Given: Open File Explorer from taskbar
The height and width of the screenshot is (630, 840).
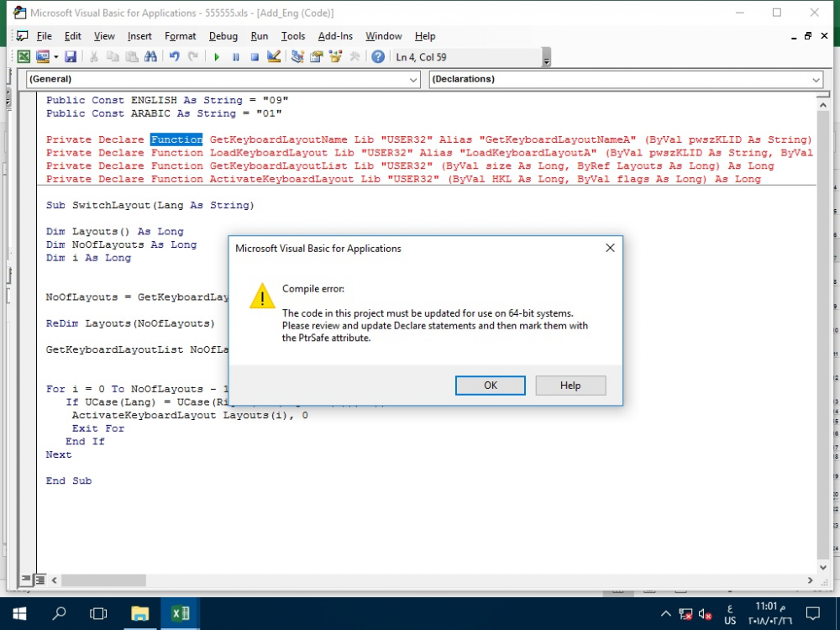Looking at the screenshot, I should pos(139,613).
